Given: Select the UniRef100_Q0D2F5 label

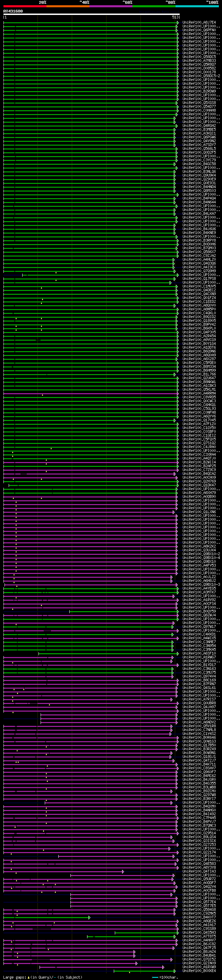Looking at the screenshot, I should pyautogui.click(x=199, y=152).
